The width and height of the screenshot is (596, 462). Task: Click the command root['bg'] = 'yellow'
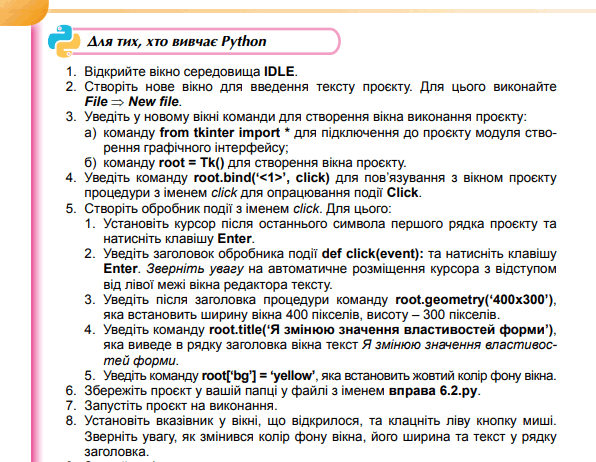point(258,376)
